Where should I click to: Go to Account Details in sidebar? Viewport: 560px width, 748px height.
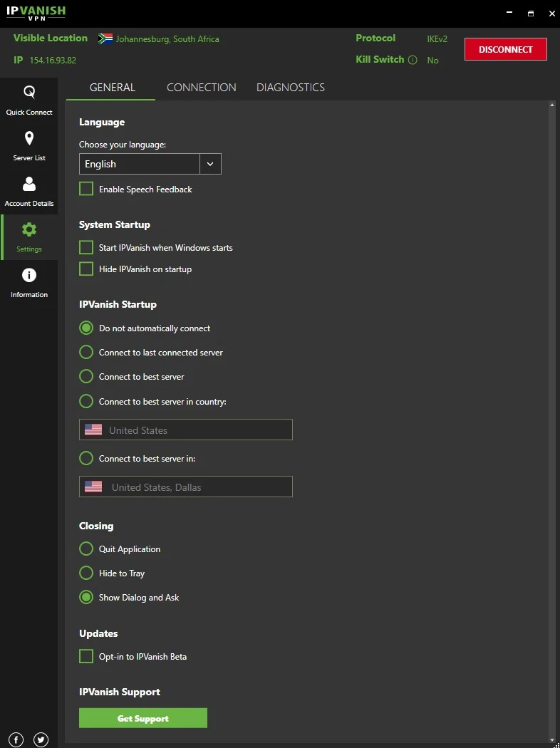[29, 185]
